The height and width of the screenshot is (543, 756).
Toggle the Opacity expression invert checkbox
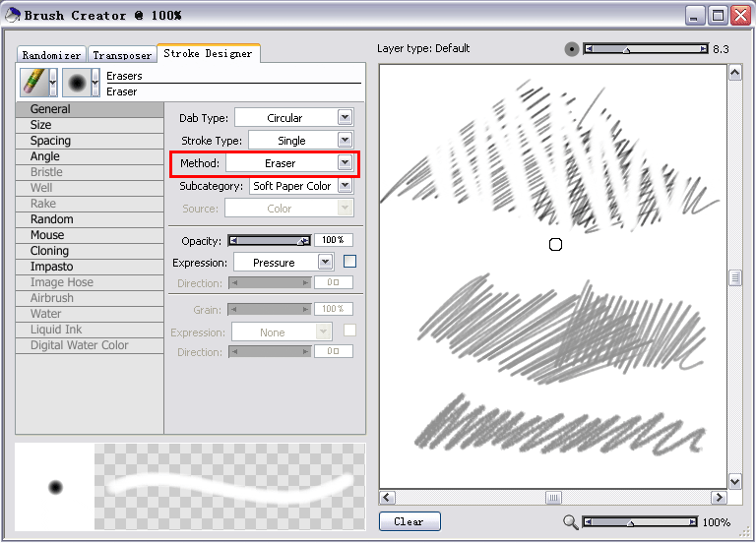pos(349,262)
